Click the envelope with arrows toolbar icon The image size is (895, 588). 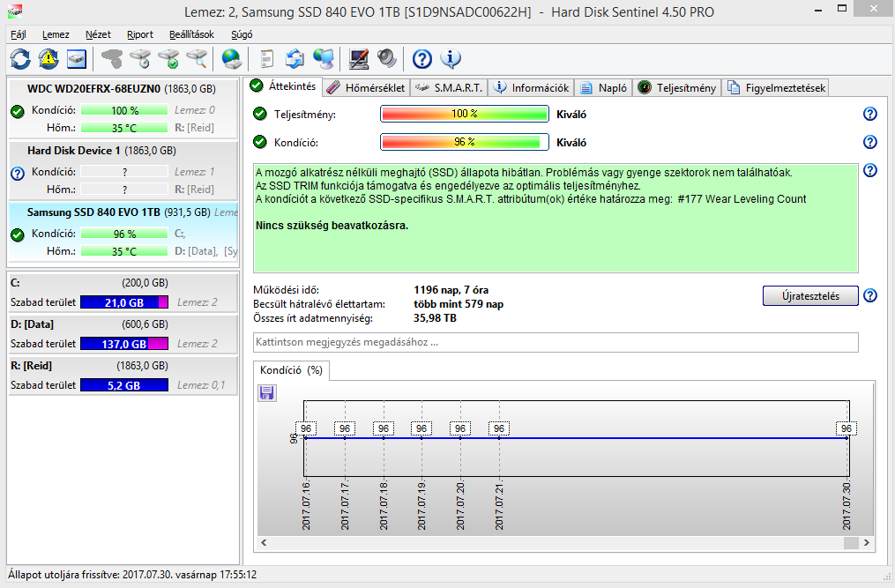tap(295, 59)
